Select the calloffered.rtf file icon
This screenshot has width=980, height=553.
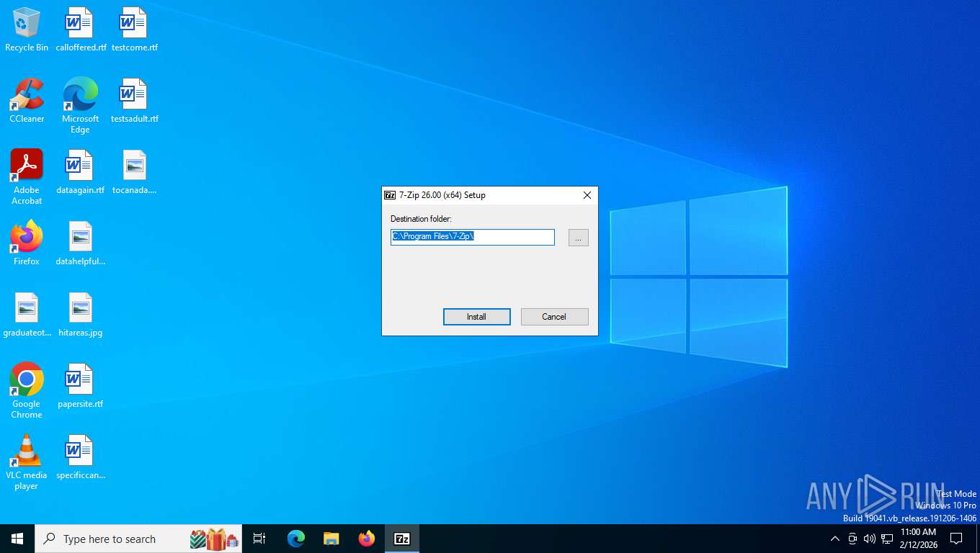(81, 30)
